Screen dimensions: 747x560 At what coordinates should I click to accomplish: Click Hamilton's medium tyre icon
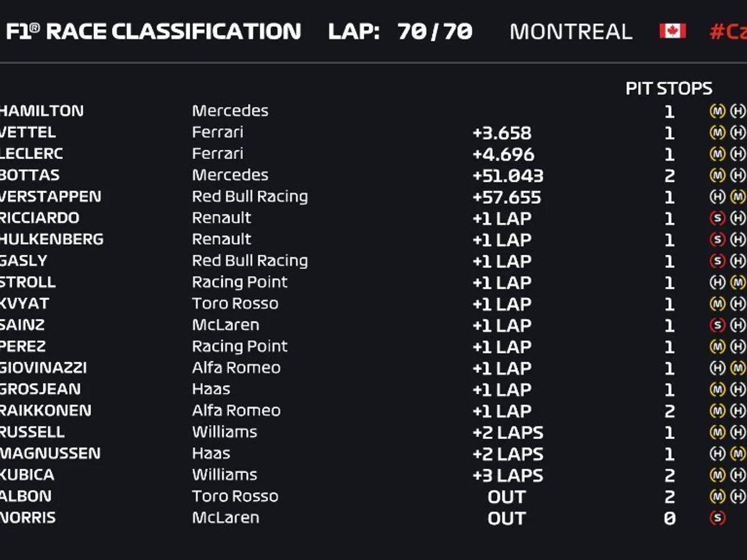point(717,111)
